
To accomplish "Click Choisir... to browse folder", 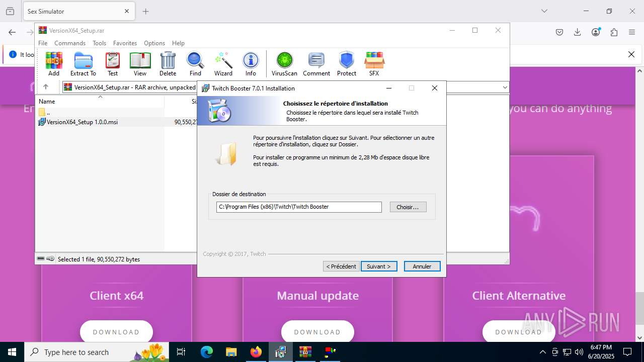I will coord(408,207).
